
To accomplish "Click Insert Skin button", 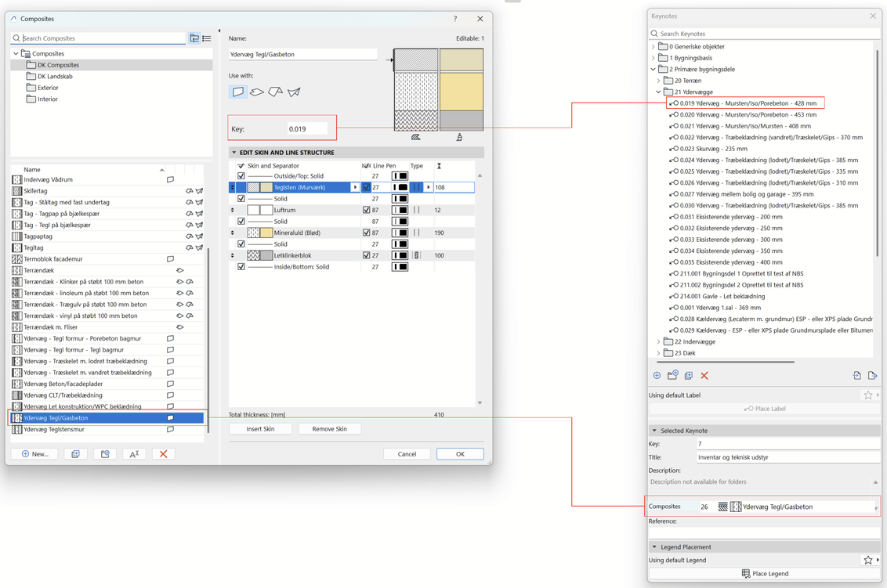I will coord(261,429).
